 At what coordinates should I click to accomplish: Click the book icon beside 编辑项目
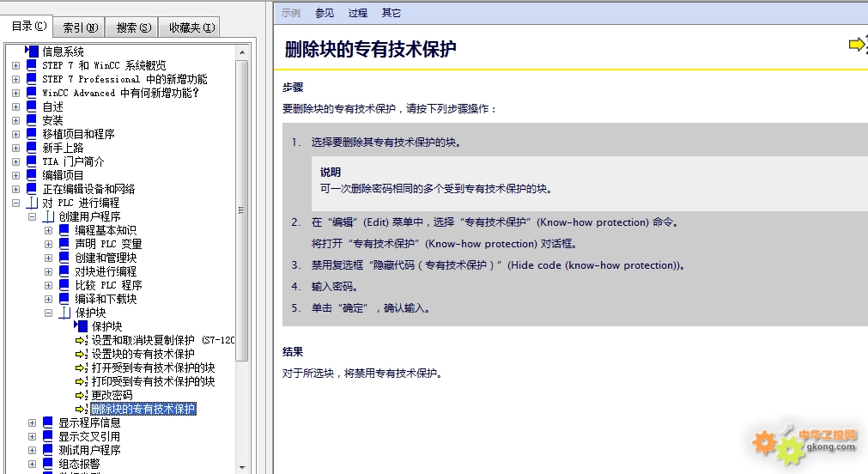click(x=32, y=175)
